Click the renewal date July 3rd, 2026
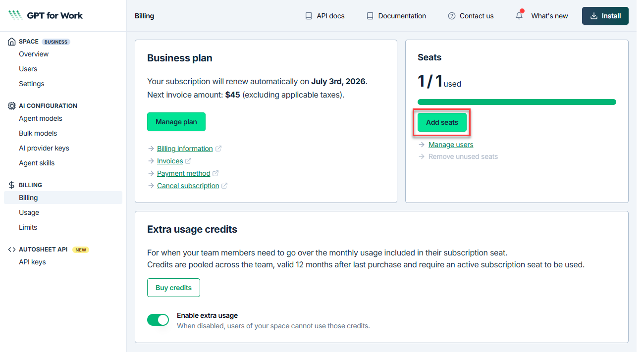 coord(339,81)
